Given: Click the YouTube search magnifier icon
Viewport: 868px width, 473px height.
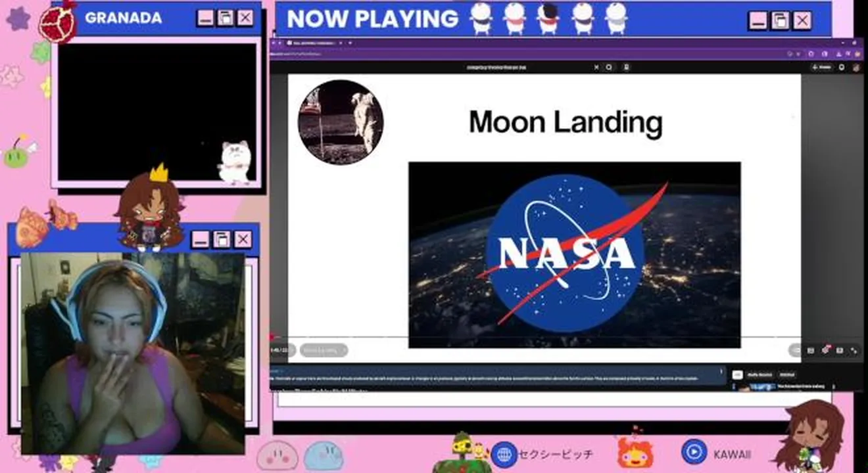Looking at the screenshot, I should pyautogui.click(x=609, y=67).
